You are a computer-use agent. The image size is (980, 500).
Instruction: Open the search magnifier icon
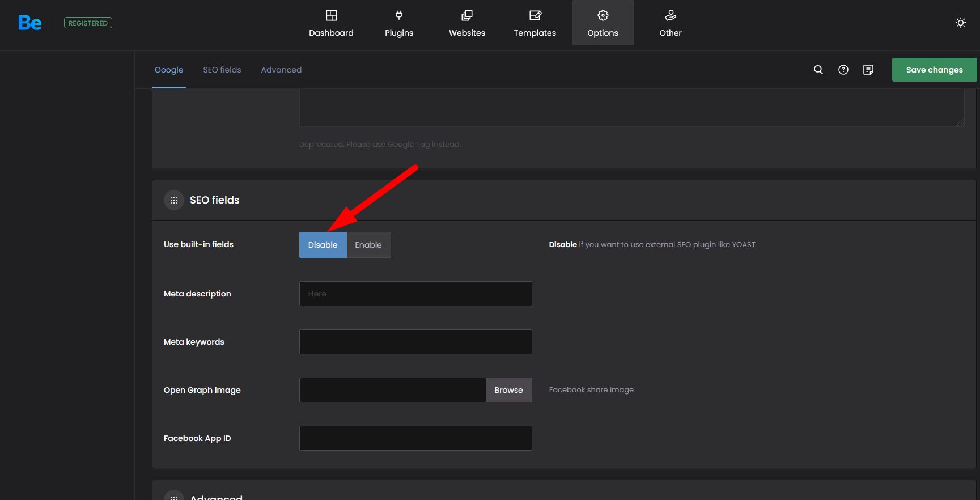(x=818, y=70)
